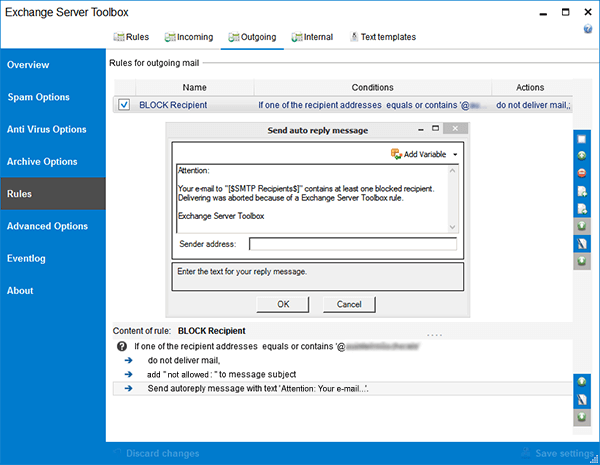600x465 pixels.
Task: Click the white square icon atop rules toolbar
Action: tap(582, 139)
